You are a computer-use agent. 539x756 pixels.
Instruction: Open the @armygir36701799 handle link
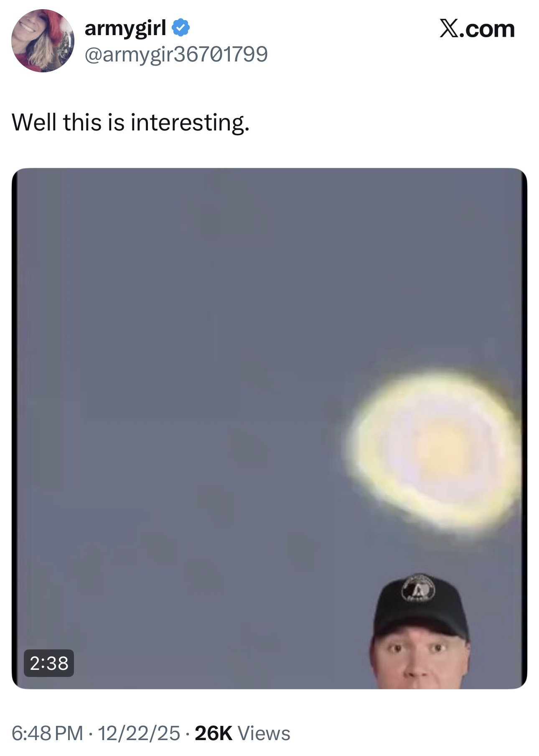pyautogui.click(x=176, y=54)
